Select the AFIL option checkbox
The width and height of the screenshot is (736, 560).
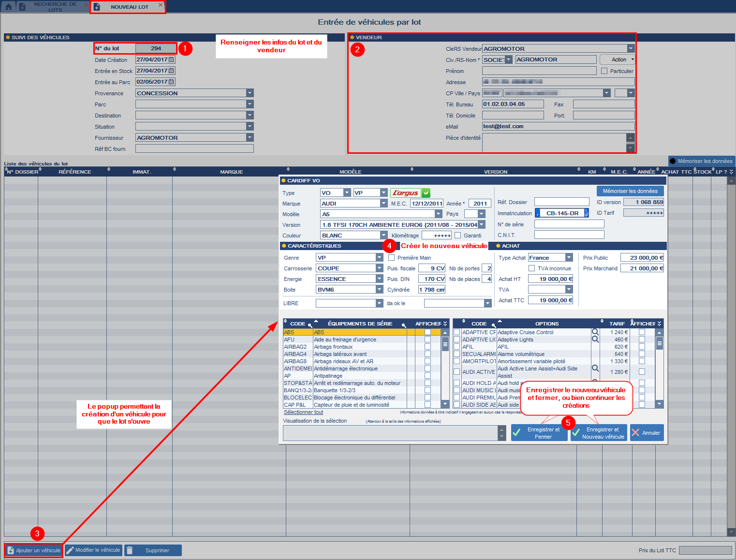[x=456, y=347]
